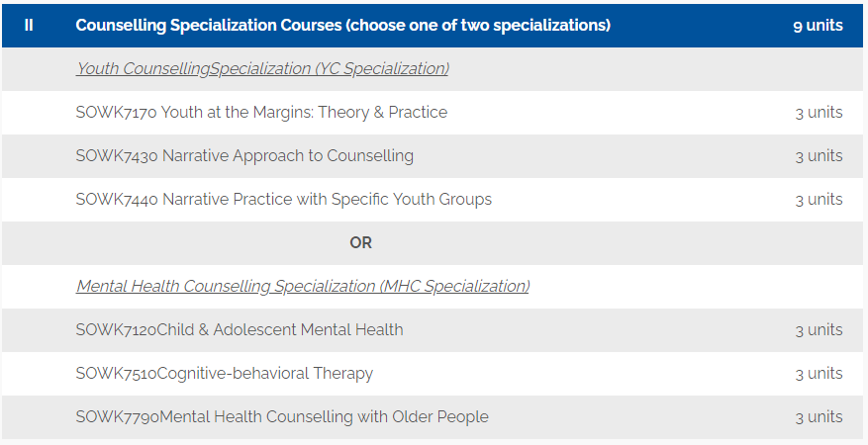Click the Mental Health Counselling Specialization heading
The width and height of the screenshot is (868, 445).
pos(303,287)
